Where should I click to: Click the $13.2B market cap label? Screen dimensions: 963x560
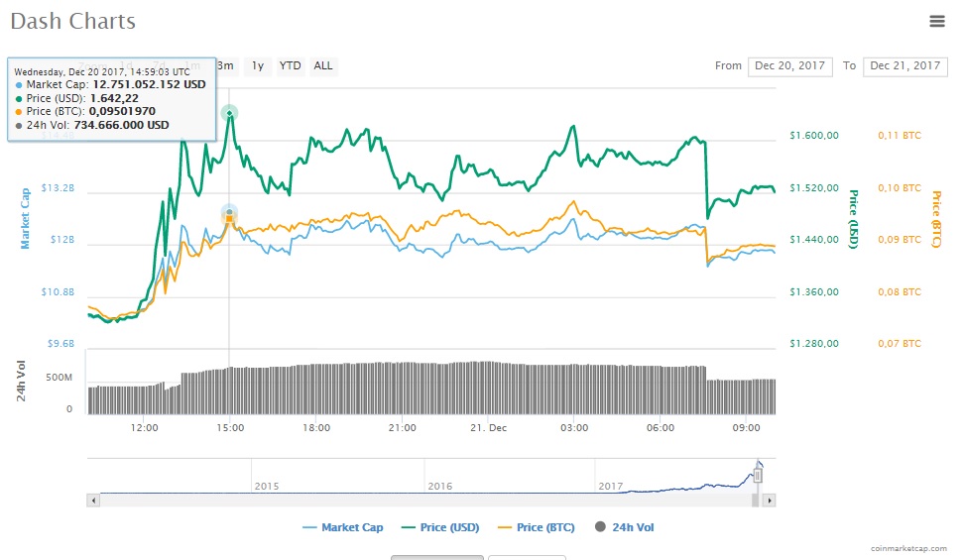coord(58,188)
